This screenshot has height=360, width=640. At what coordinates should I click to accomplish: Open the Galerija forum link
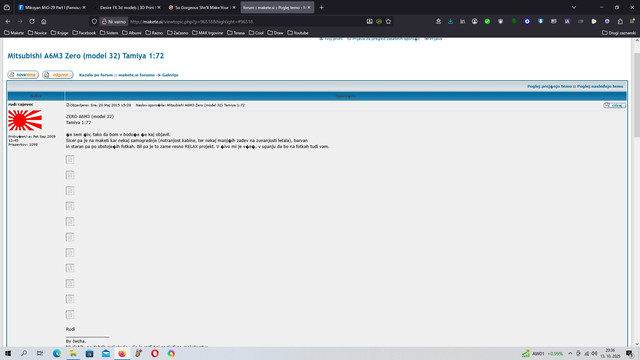[170, 75]
